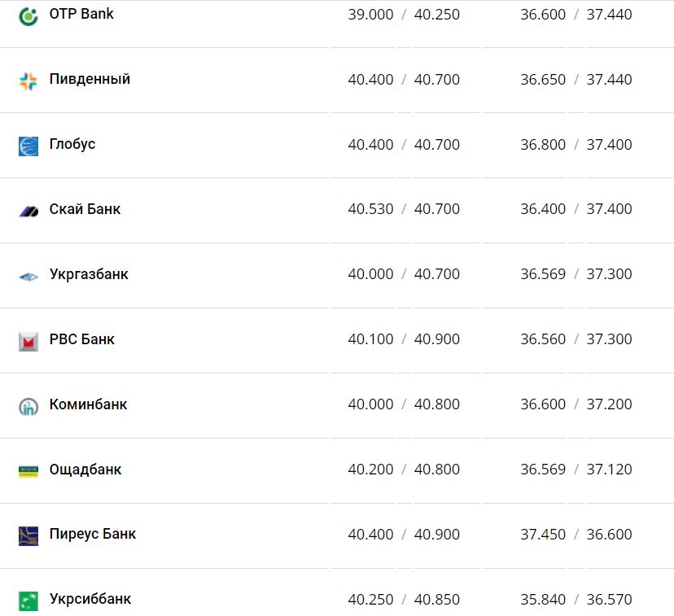Click the Укргазбанк logo icon

coord(28,276)
